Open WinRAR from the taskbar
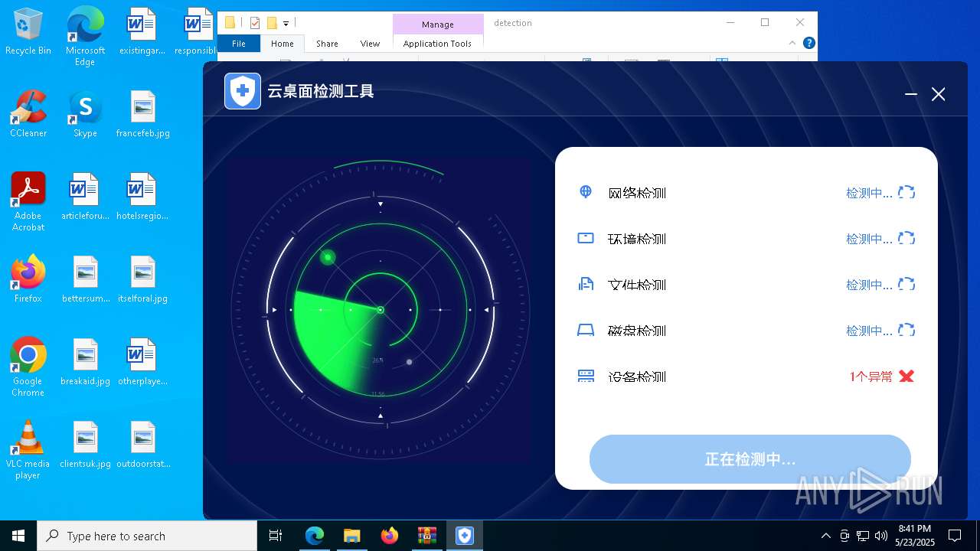The image size is (980, 551). [426, 536]
